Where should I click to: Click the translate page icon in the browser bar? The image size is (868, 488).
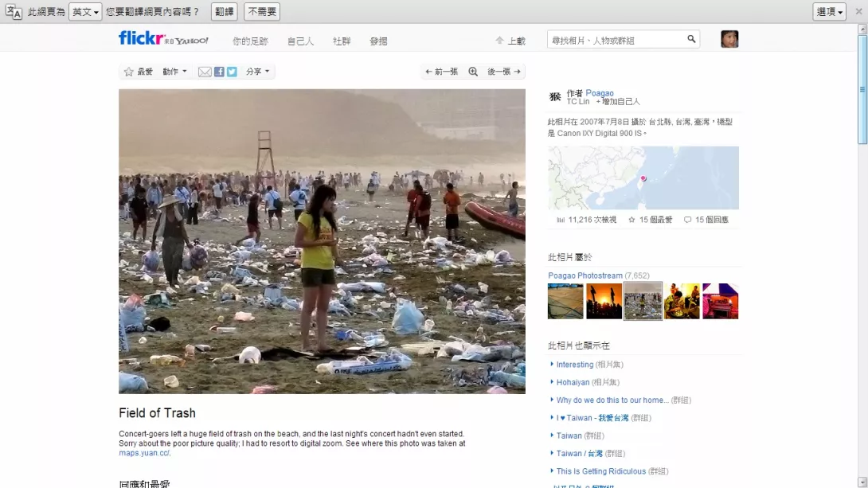[14, 12]
